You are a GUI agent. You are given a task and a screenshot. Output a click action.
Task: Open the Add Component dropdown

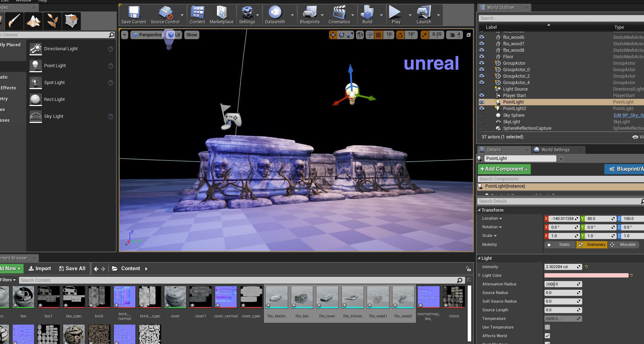coord(504,169)
